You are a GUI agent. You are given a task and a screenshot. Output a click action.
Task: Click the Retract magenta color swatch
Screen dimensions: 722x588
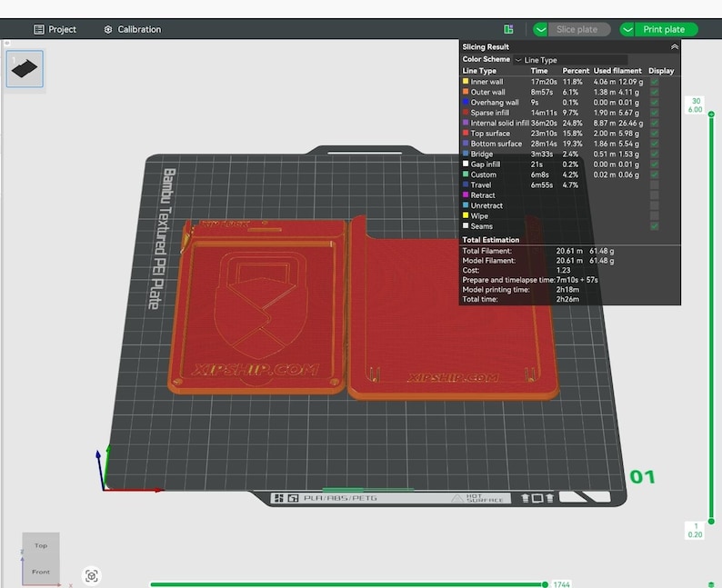point(466,194)
